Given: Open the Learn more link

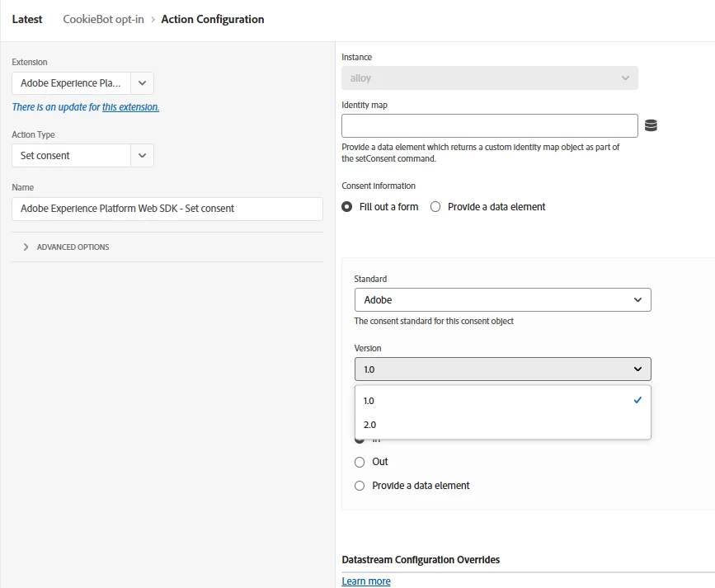Looking at the screenshot, I should point(366,581).
